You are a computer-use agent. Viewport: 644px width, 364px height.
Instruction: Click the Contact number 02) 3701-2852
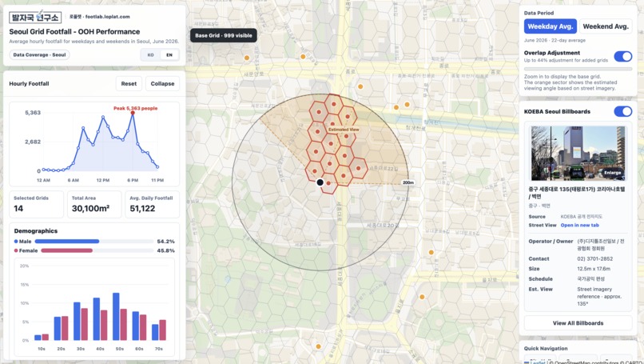pyautogui.click(x=594, y=258)
